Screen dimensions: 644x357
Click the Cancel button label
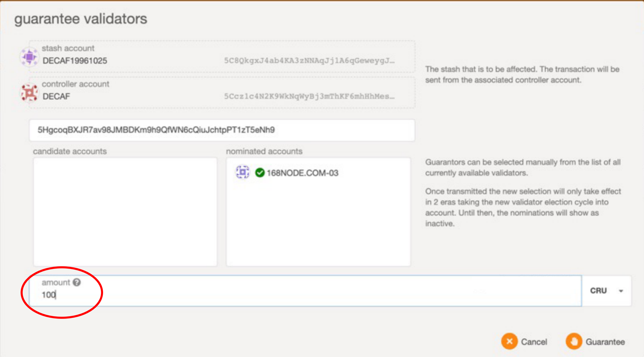534,342
